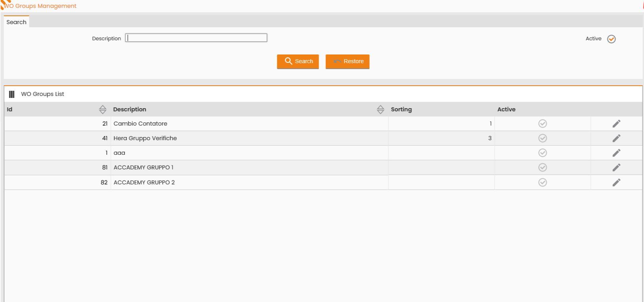Click the Restore button

tap(347, 62)
